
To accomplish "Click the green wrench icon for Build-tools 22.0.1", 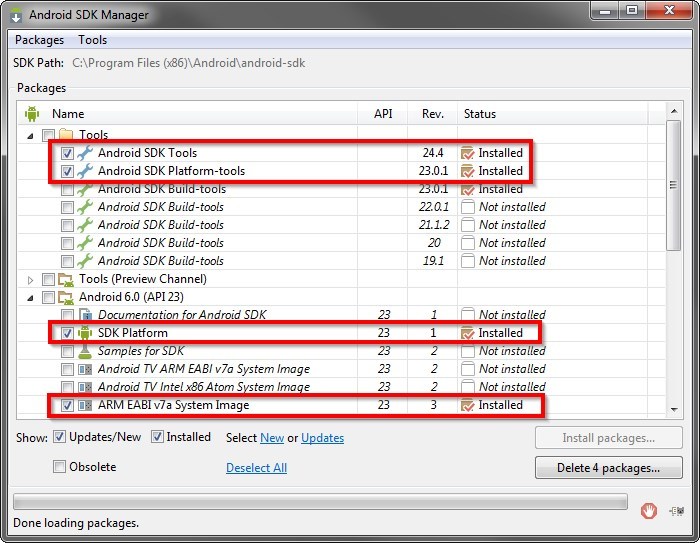I will pyautogui.click(x=85, y=207).
